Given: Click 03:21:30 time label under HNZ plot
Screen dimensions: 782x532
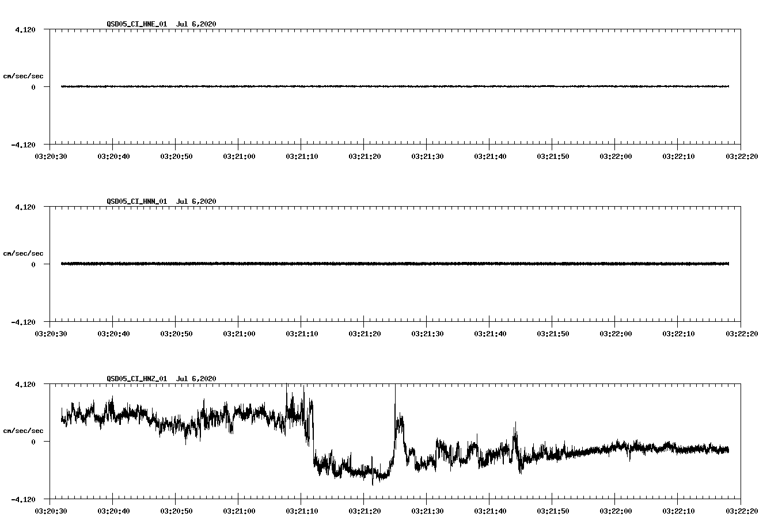Looking at the screenshot, I should (427, 511).
